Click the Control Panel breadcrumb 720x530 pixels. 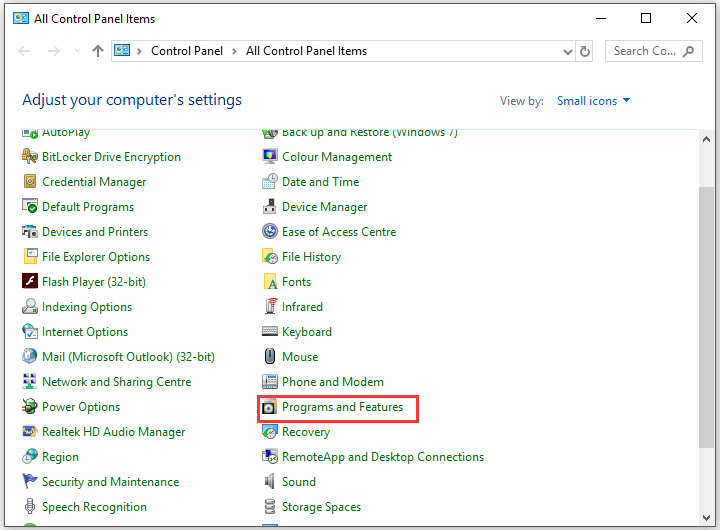[187, 51]
